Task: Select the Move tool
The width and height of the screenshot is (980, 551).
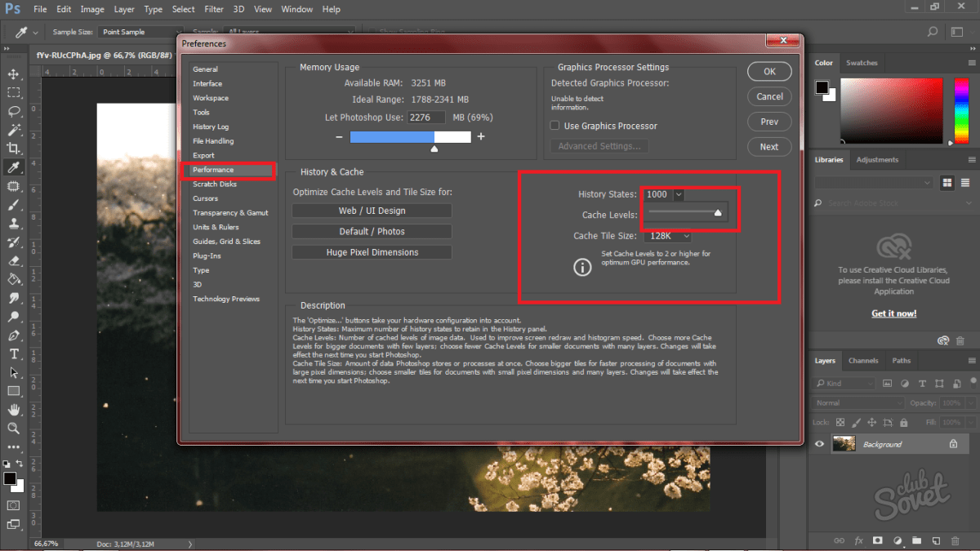Action: 14,74
